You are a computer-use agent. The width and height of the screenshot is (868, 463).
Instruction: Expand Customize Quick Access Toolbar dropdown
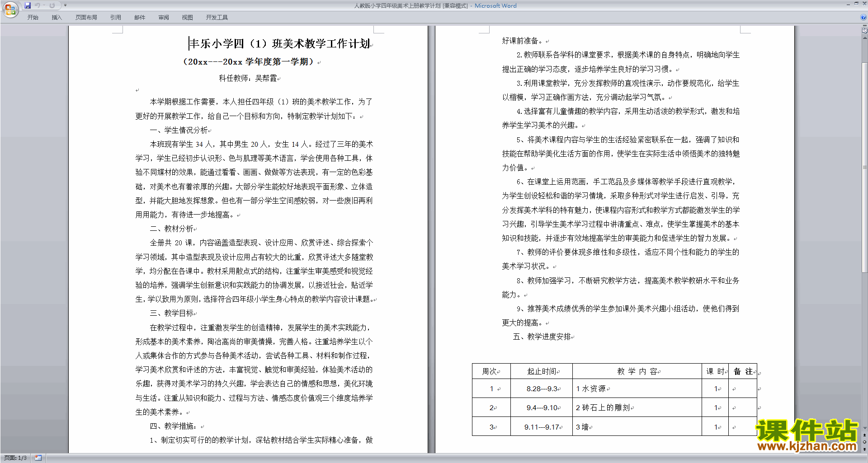65,5
